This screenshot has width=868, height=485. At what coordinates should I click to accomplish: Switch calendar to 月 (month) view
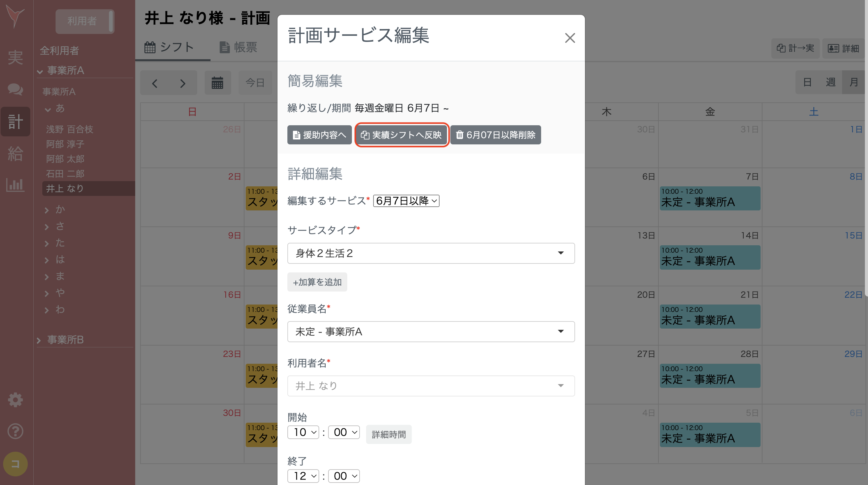pyautogui.click(x=853, y=82)
